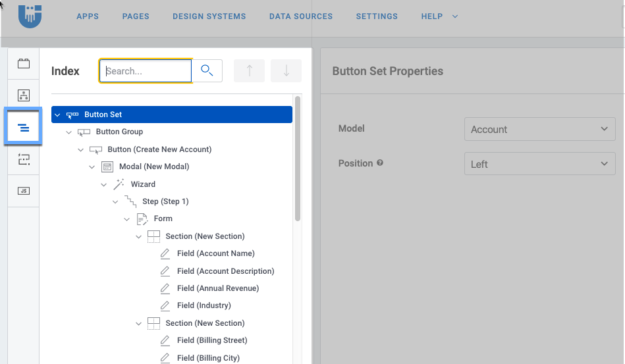Open the JS resources sidebar icon
This screenshot has height=364, width=625.
pos(24,191)
